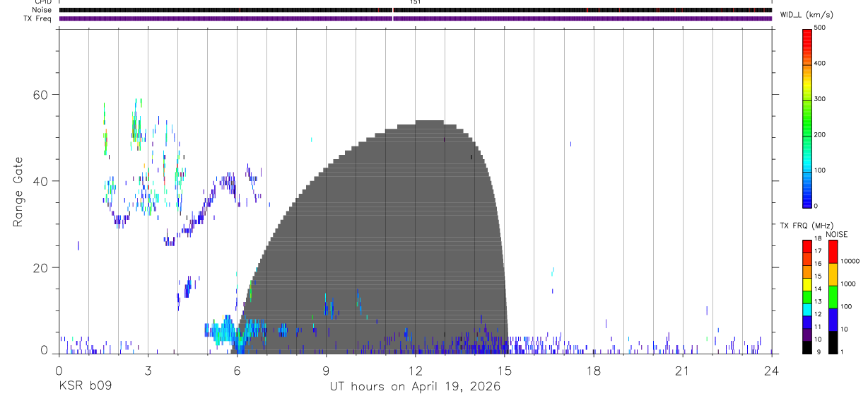868x401 pixels.
Task: Click the '200' tick on width colorbar
Action: pyautogui.click(x=820, y=135)
